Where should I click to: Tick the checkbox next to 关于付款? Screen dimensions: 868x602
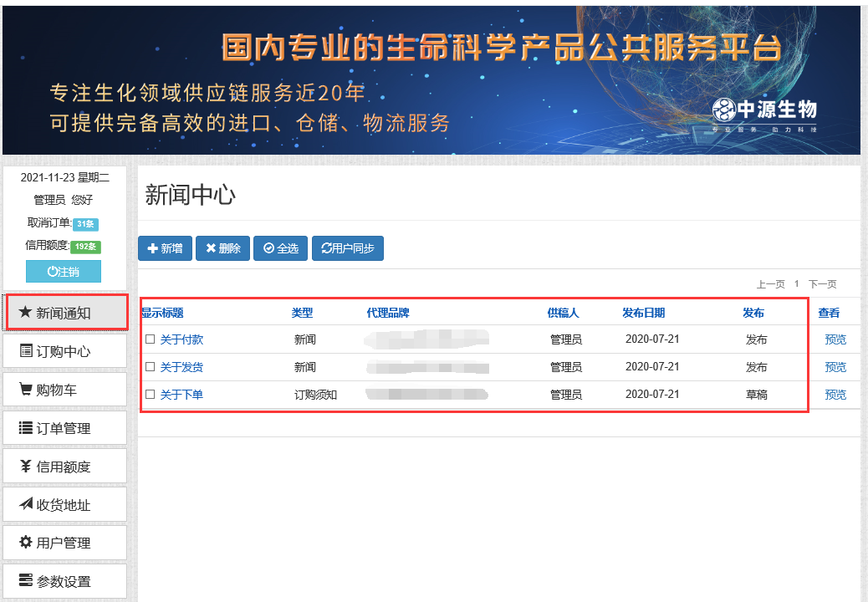click(151, 339)
